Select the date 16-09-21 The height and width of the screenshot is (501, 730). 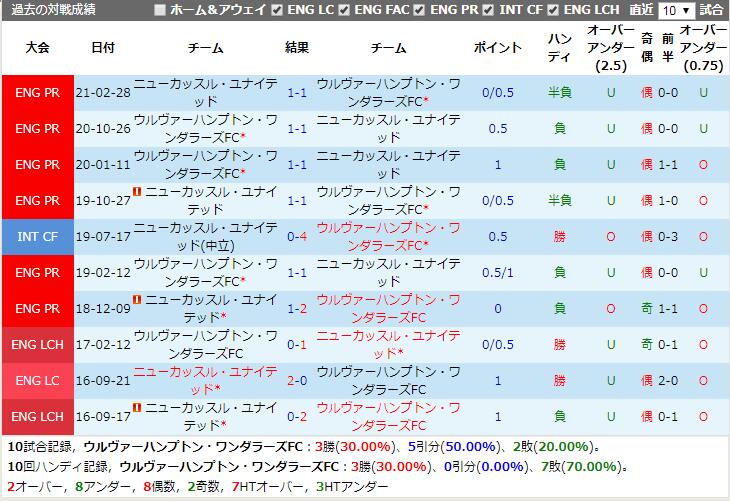tap(103, 381)
